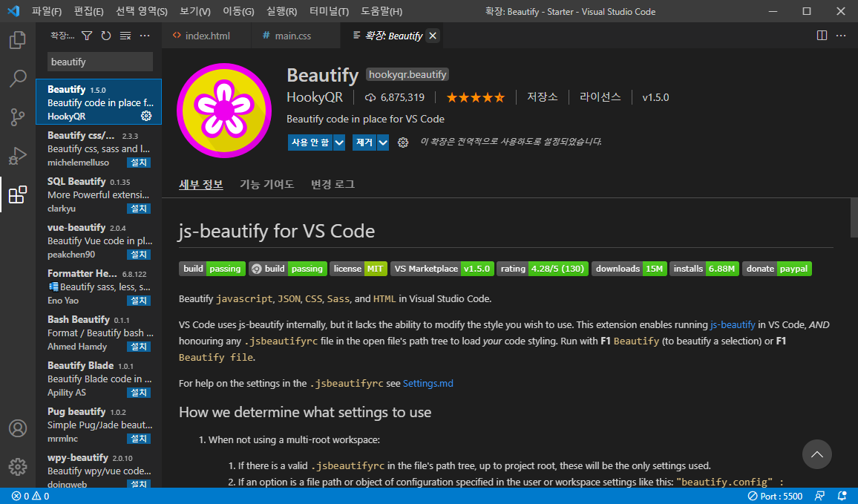858x504 pixels.
Task: Click the Port : 5500 status item
Action: click(775, 497)
